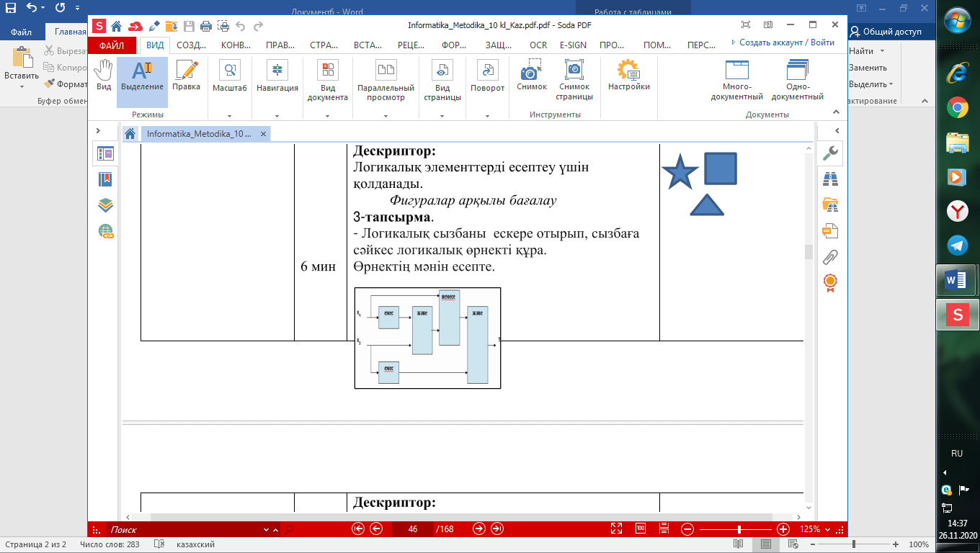Go to the previous PDF page
This screenshot has width=980, height=553.
(x=375, y=529)
